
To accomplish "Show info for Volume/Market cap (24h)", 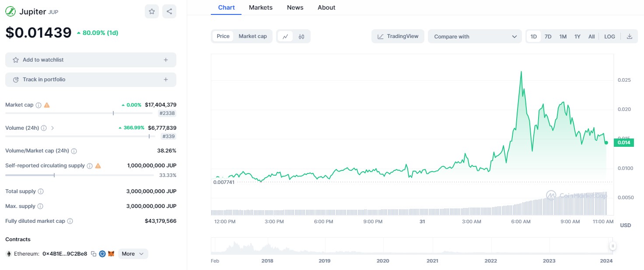I will click(x=74, y=151).
